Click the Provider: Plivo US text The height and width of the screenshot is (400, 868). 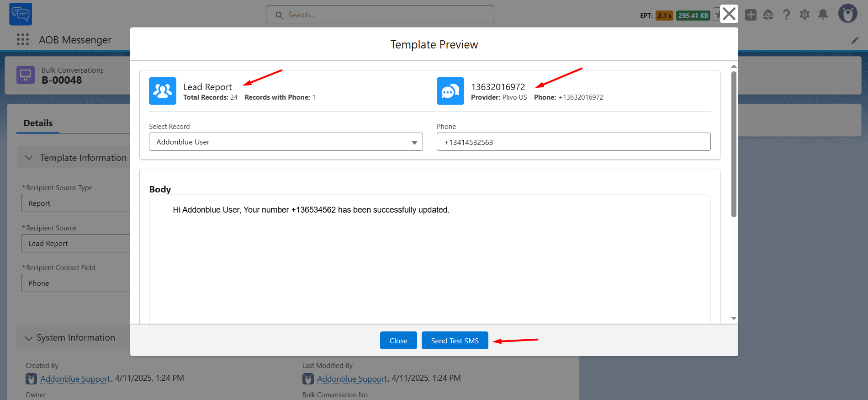tap(499, 97)
